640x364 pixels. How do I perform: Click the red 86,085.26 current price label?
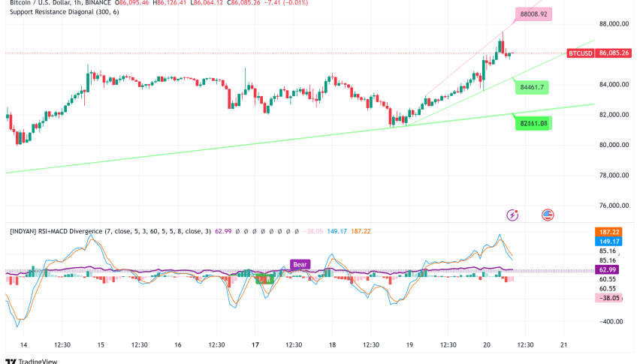[614, 53]
